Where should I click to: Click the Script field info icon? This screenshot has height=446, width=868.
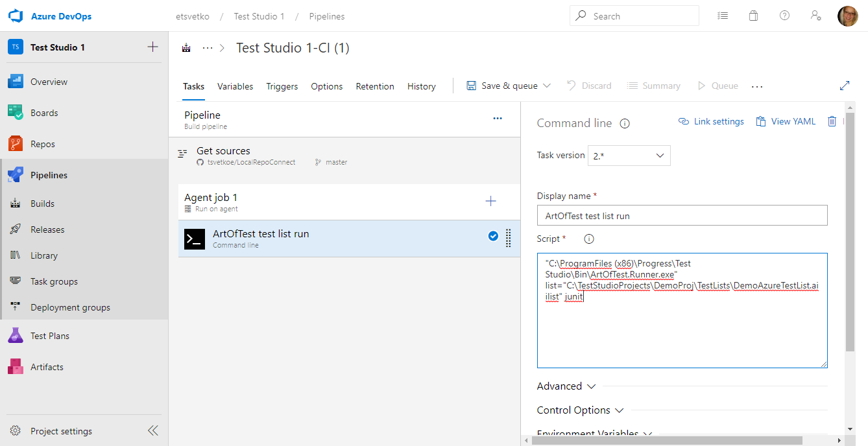point(589,239)
